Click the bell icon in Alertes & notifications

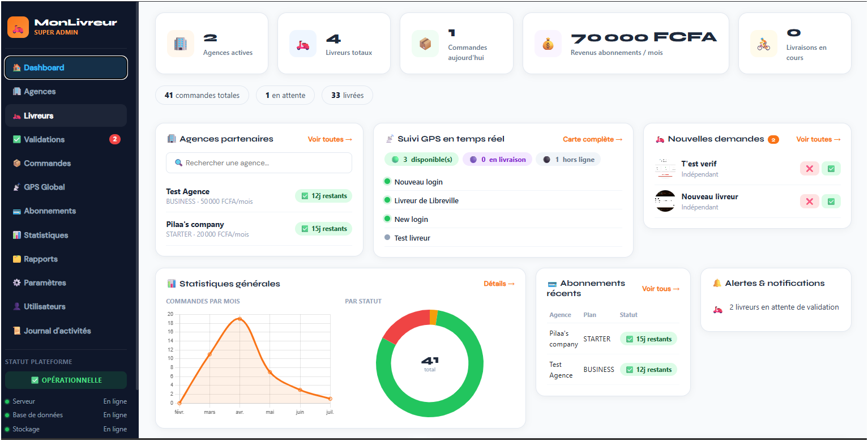[x=717, y=283]
